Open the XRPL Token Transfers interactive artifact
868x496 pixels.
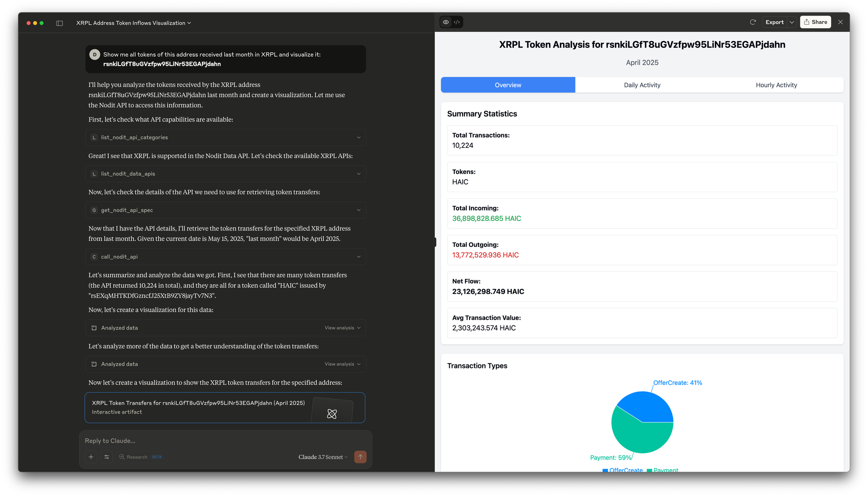coord(225,407)
